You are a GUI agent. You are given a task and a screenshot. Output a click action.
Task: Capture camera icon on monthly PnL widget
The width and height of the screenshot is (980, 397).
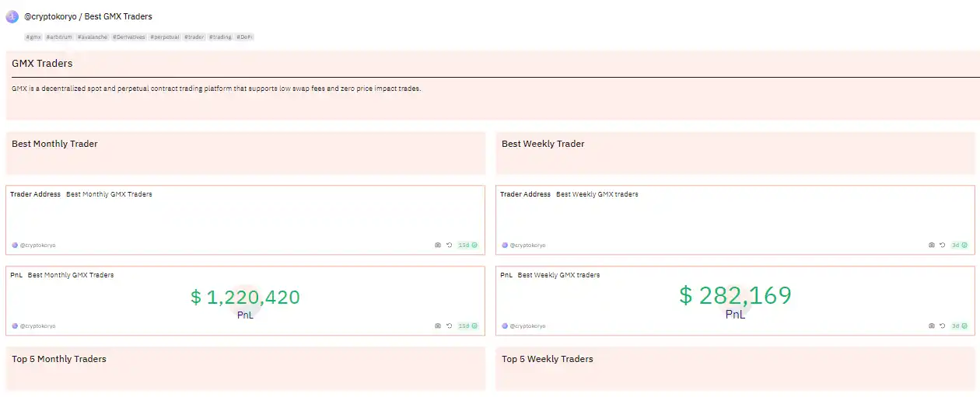[438, 326]
